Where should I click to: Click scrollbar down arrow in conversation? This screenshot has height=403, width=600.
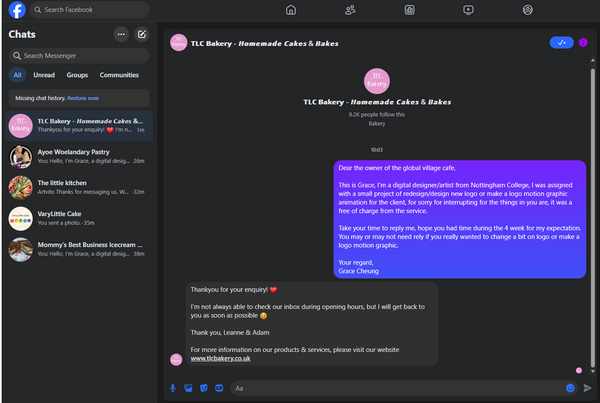(x=593, y=371)
